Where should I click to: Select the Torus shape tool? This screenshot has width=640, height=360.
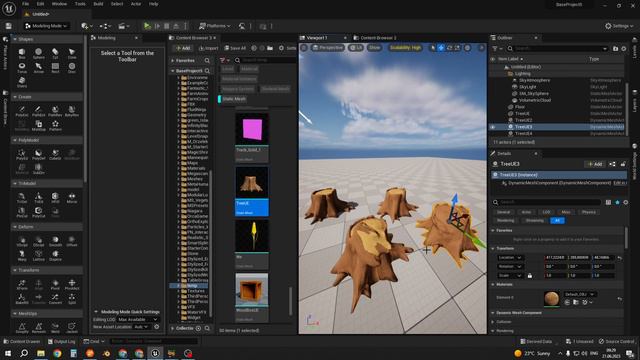(22, 68)
